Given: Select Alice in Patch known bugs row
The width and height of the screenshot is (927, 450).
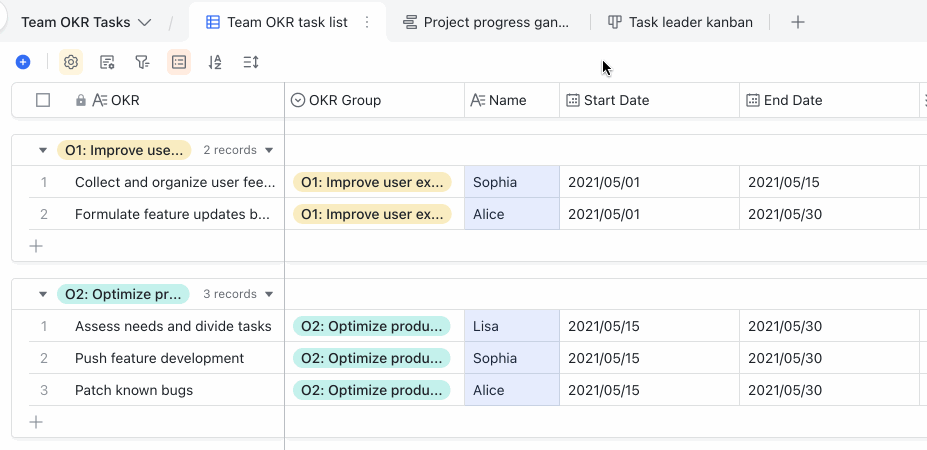Looking at the screenshot, I should pos(512,390).
